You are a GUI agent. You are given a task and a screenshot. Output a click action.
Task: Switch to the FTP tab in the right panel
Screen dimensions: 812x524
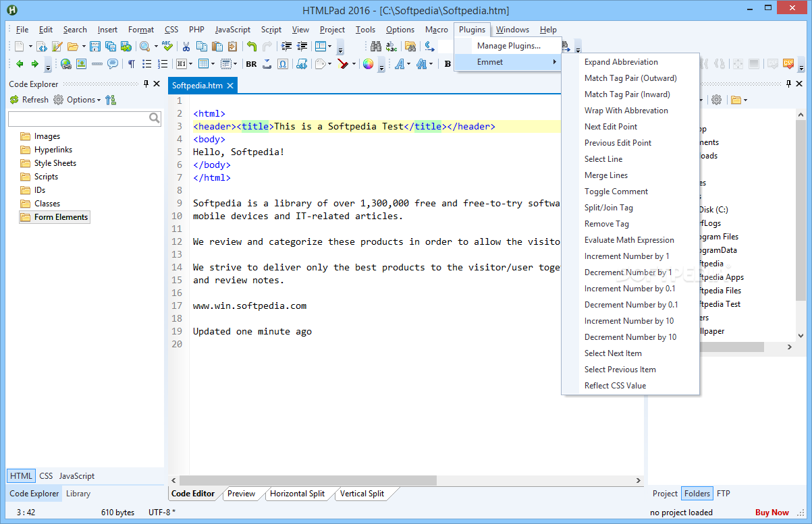point(723,494)
